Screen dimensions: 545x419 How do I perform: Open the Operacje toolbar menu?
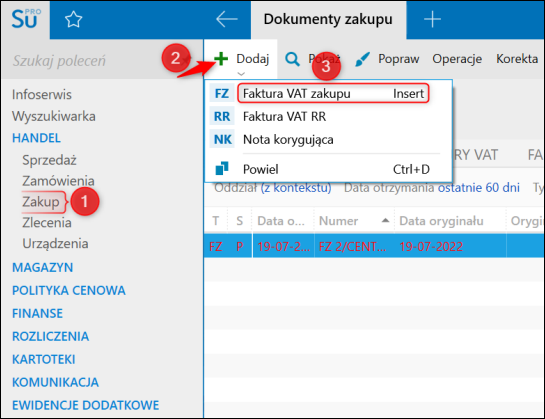coord(457,59)
